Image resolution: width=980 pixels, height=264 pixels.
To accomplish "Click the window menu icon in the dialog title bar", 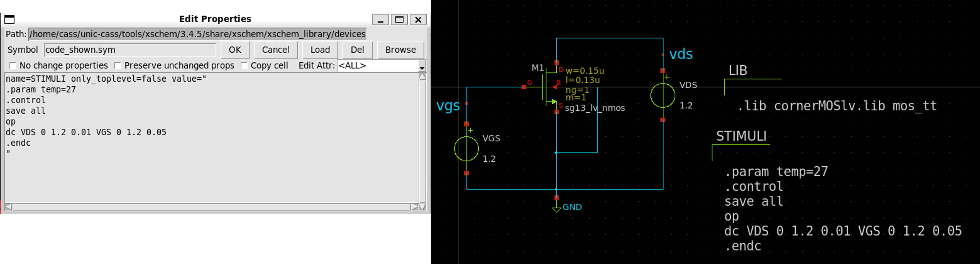I will coord(10,19).
